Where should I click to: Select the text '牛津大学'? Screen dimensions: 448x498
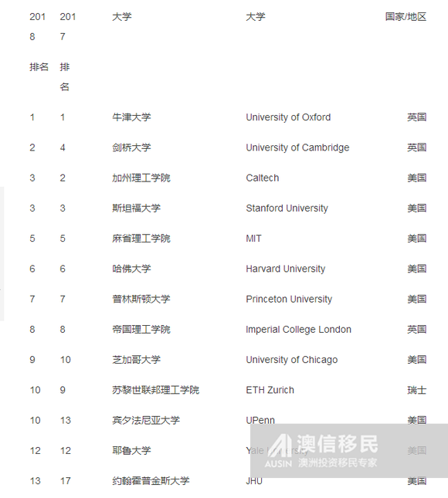pos(131,117)
